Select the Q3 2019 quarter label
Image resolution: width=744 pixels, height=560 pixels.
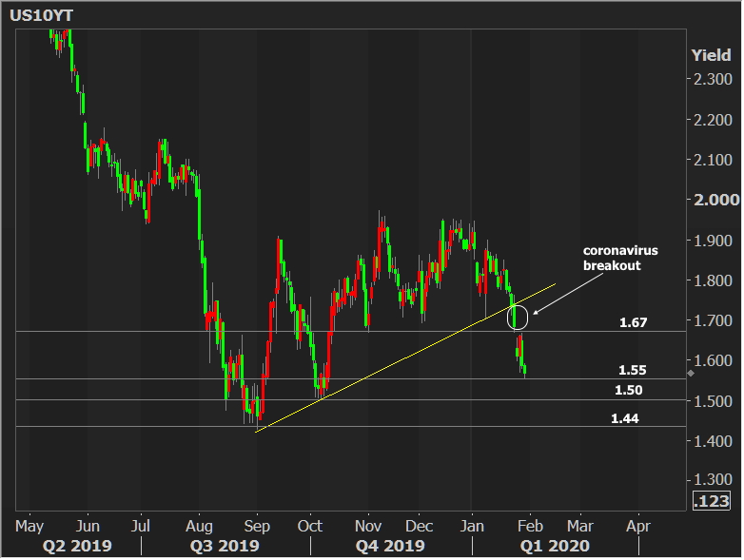pyautogui.click(x=226, y=546)
